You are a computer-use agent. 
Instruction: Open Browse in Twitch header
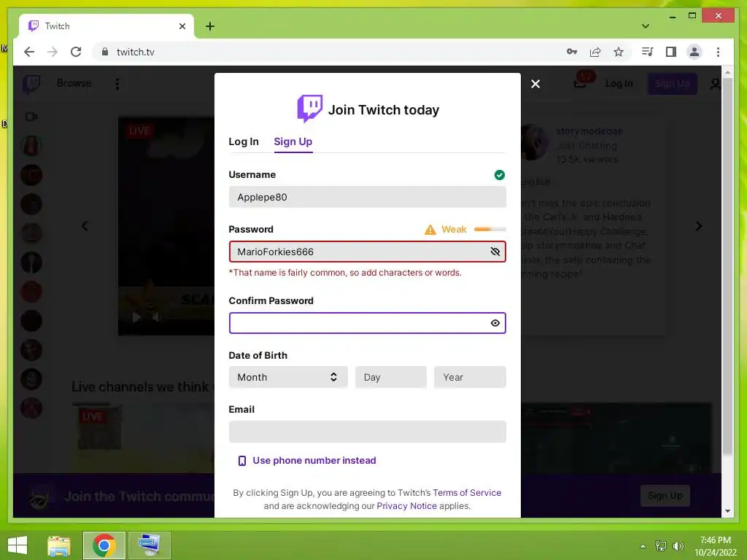tap(74, 83)
